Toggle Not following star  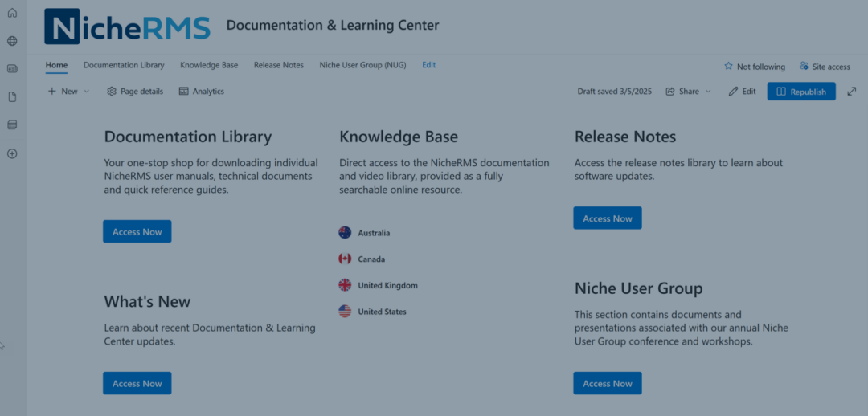(754, 67)
